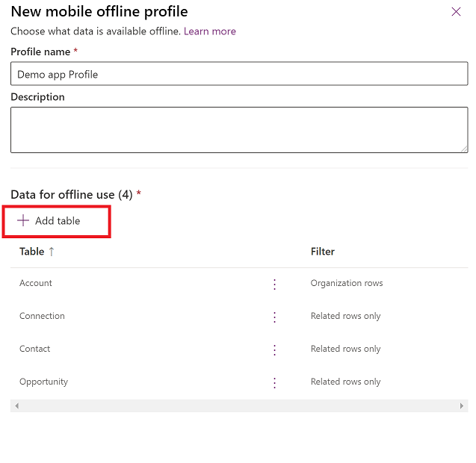Click the Add table button
The image size is (476, 463).
(57, 221)
